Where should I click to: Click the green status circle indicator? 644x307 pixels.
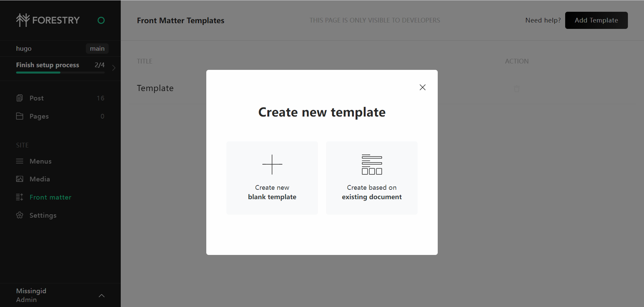[x=101, y=20]
